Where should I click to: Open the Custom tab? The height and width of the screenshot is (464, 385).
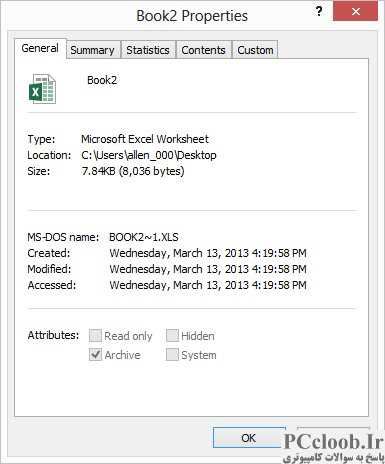pos(255,50)
